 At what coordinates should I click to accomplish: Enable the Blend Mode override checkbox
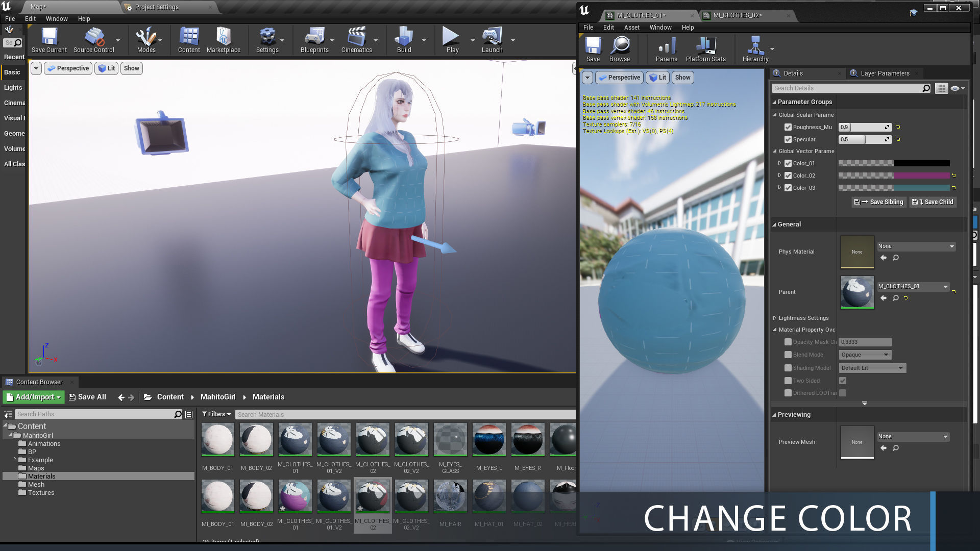click(788, 355)
